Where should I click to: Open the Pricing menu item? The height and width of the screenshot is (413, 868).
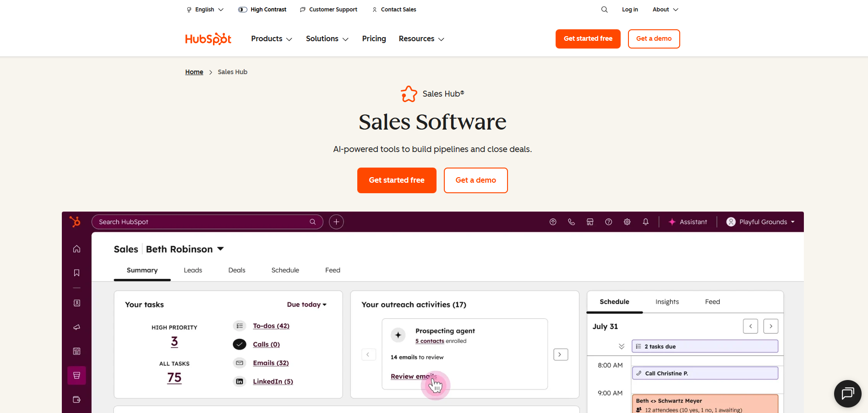click(x=374, y=39)
